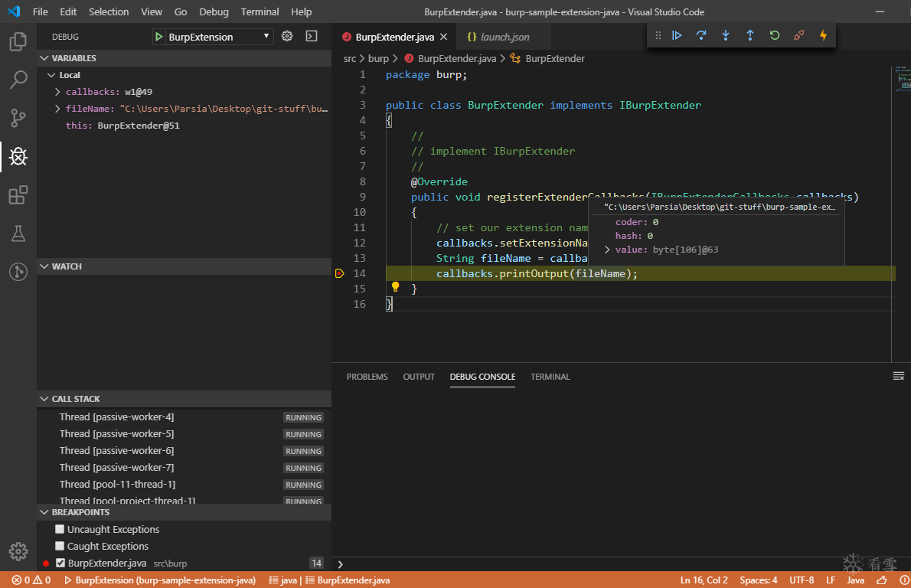Restart the debug session
Image resolution: width=911 pixels, height=588 pixels.
point(775,35)
